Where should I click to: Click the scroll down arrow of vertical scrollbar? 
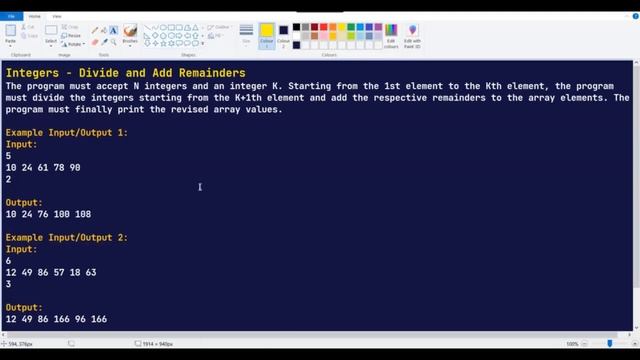click(636, 328)
